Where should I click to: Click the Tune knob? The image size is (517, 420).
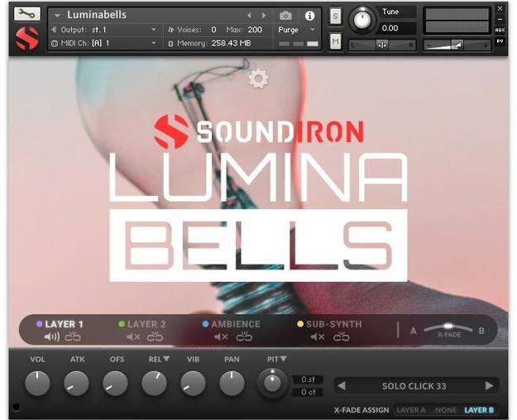point(361,20)
